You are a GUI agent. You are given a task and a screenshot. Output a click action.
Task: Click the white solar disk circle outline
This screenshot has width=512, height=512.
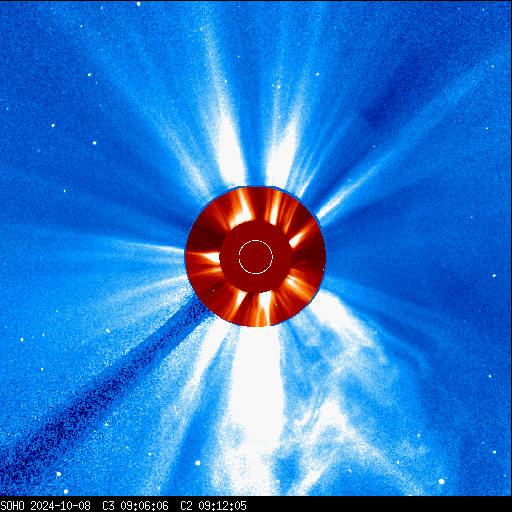click(256, 257)
